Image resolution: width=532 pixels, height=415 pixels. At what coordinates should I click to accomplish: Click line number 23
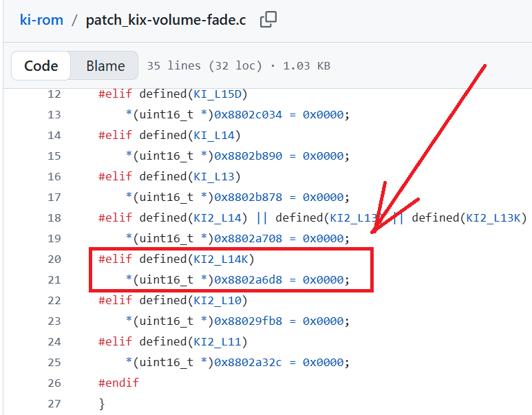coord(54,321)
